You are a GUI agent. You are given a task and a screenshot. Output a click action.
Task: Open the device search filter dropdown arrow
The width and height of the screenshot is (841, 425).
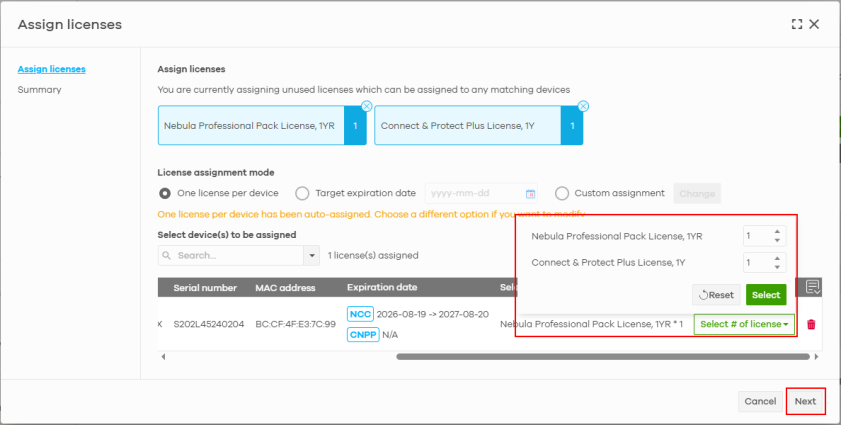[312, 255]
